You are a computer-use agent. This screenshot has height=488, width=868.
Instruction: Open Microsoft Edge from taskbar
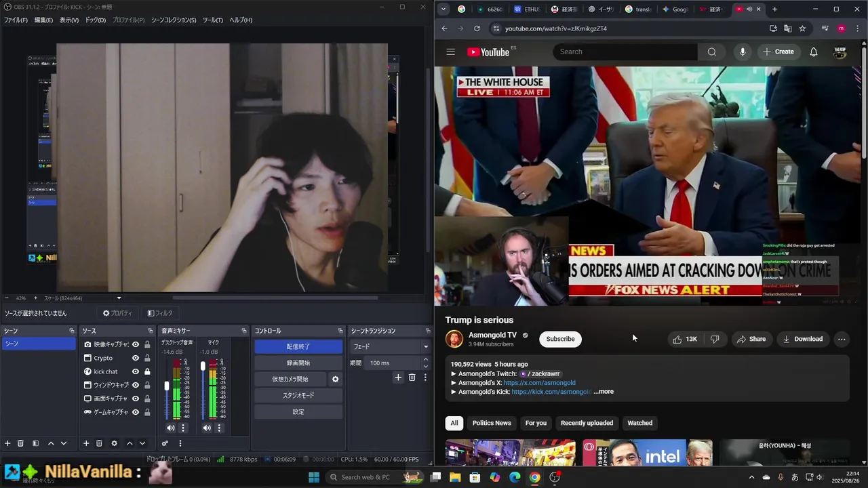click(515, 477)
